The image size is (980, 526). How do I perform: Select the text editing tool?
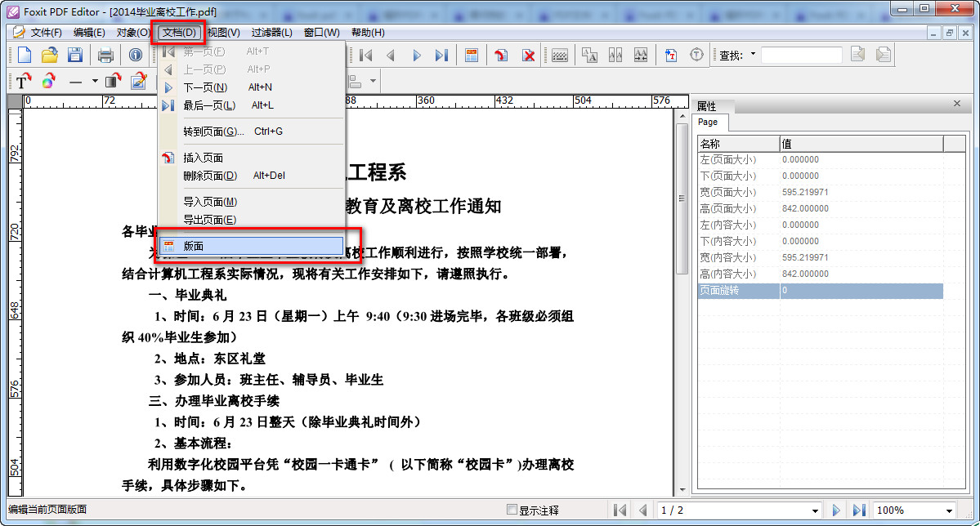23,81
